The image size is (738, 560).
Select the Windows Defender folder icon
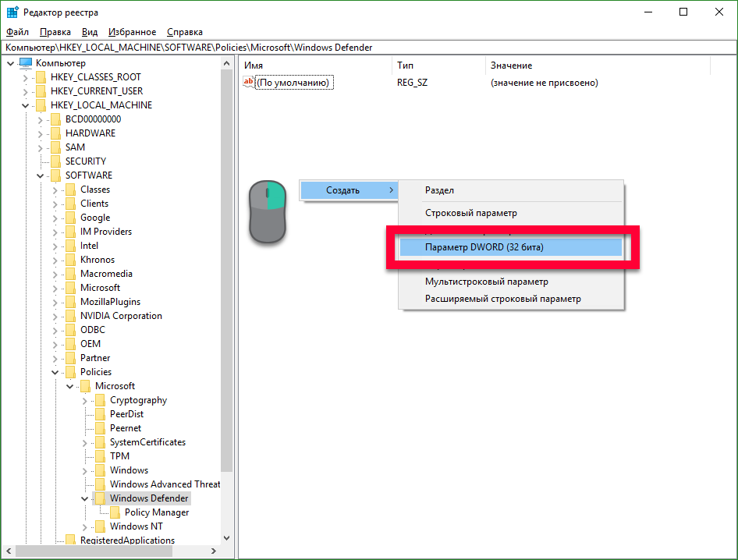[100, 498]
